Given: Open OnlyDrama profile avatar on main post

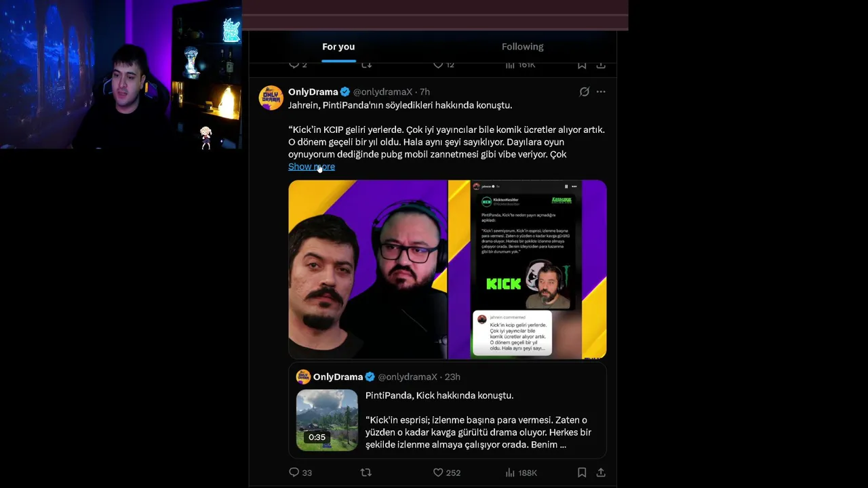Looking at the screenshot, I should (271, 98).
